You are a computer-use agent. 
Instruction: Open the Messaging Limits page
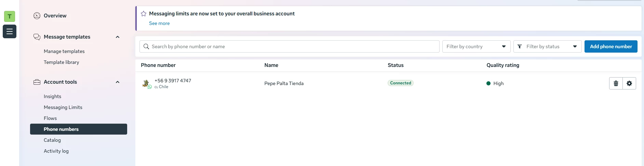coord(63,107)
